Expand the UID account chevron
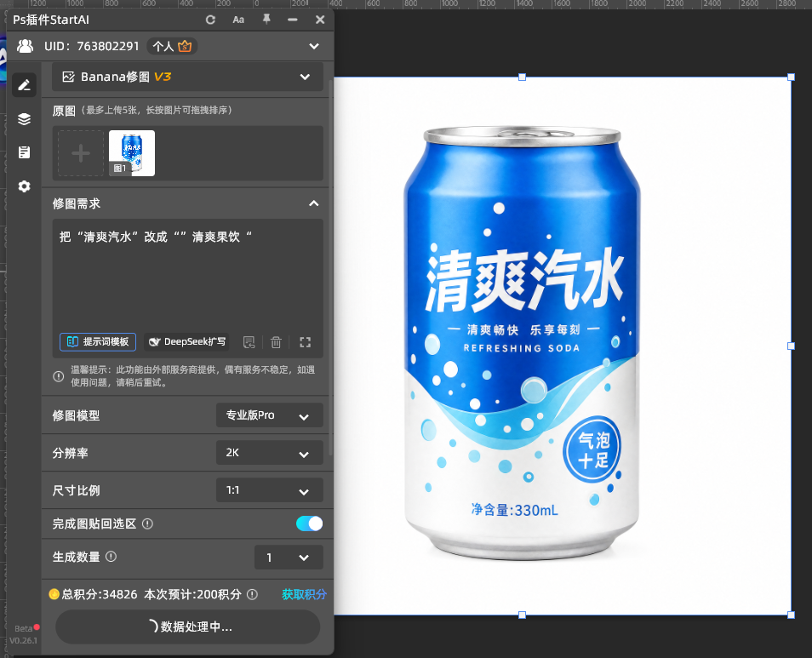The width and height of the screenshot is (812, 658). point(314,46)
